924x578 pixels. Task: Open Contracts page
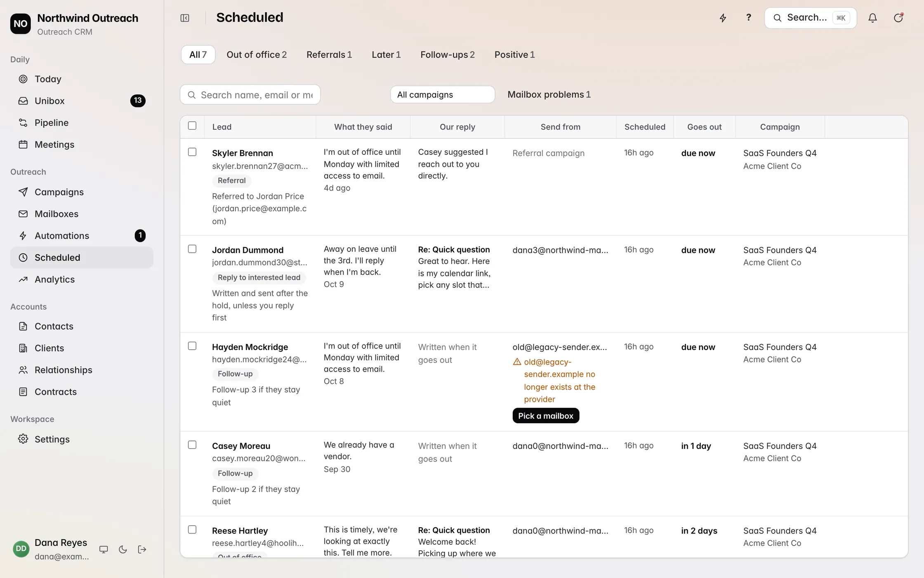82,392
